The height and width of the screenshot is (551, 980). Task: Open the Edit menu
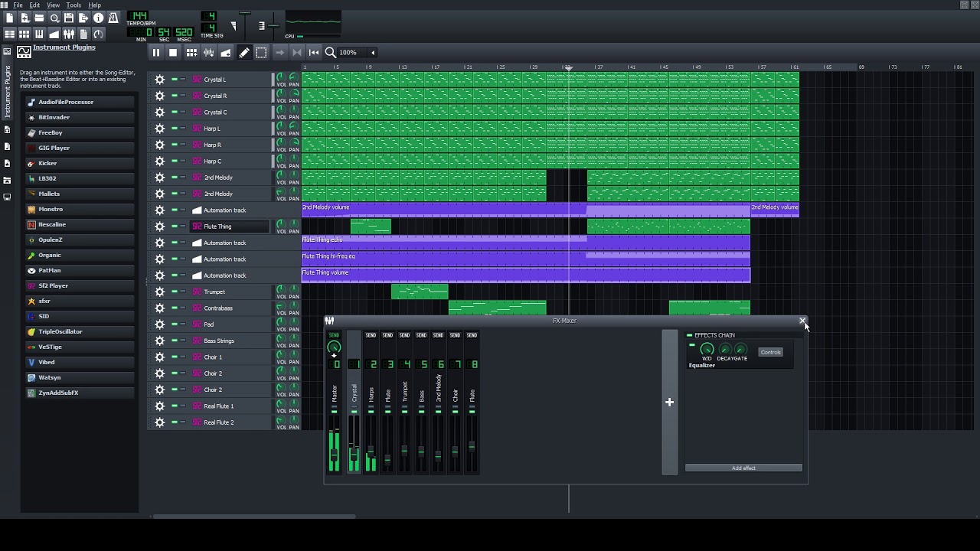(34, 5)
